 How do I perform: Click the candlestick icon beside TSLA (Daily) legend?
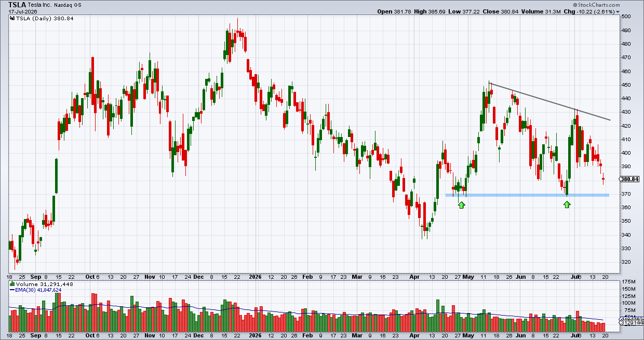(12, 18)
